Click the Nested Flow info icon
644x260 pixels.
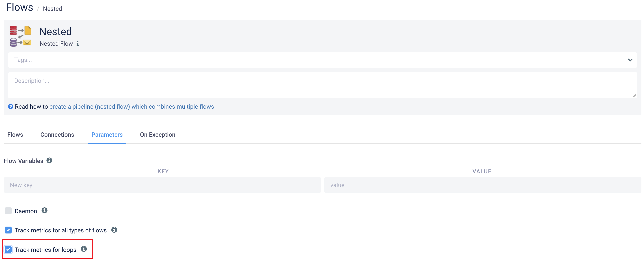78,44
